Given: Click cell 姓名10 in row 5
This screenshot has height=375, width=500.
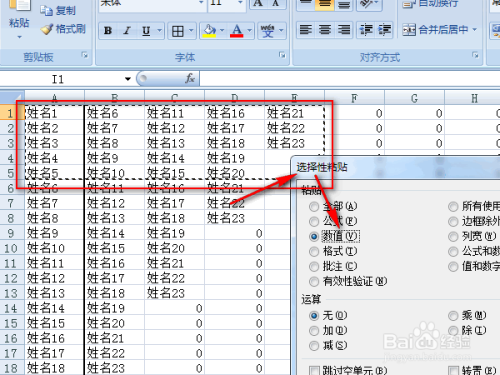Looking at the screenshot, I should click(x=114, y=173).
